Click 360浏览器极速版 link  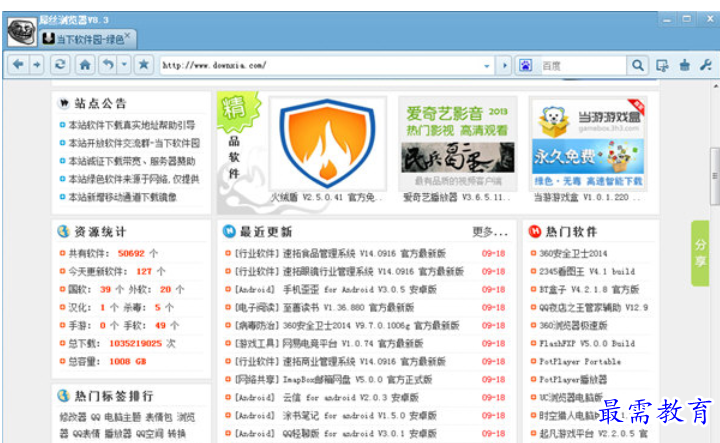point(573,325)
